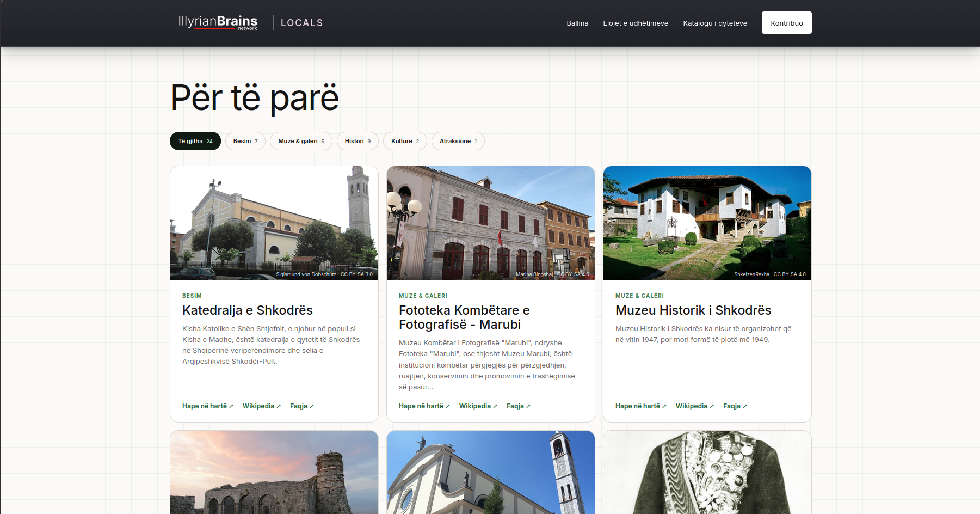The width and height of the screenshot is (980, 514).
Task: Click the Katedralja e Shkodrës title
Action: click(248, 310)
